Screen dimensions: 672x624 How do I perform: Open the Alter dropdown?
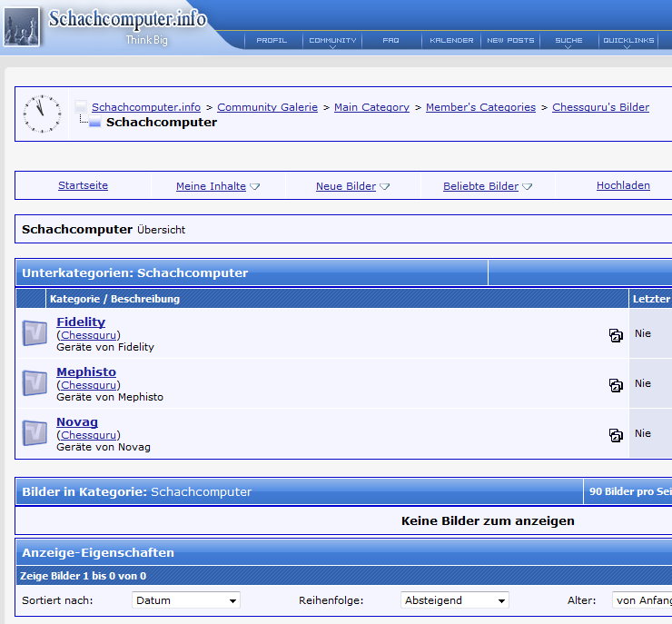coord(643,600)
